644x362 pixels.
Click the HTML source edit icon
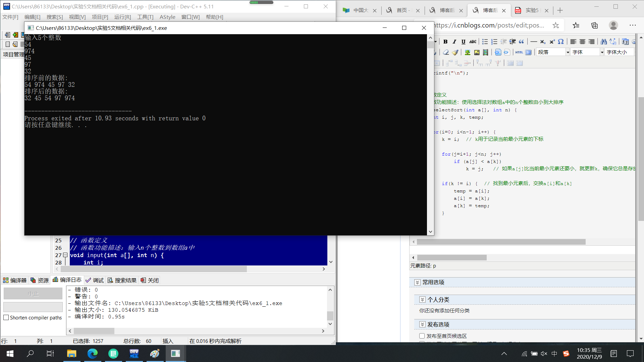[519, 52]
